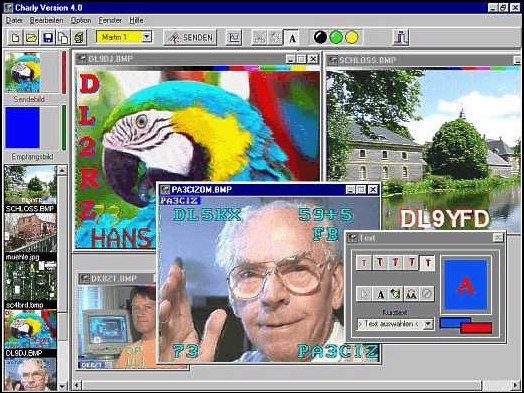This screenshot has width=524, height=393.
Task: Select the blue Empfangsbild preview
Action: pos(22,127)
